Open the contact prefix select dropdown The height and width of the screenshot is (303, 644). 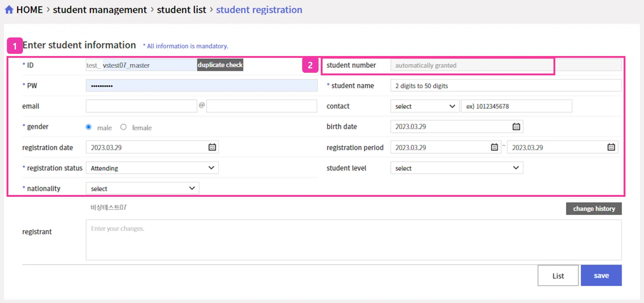click(425, 106)
